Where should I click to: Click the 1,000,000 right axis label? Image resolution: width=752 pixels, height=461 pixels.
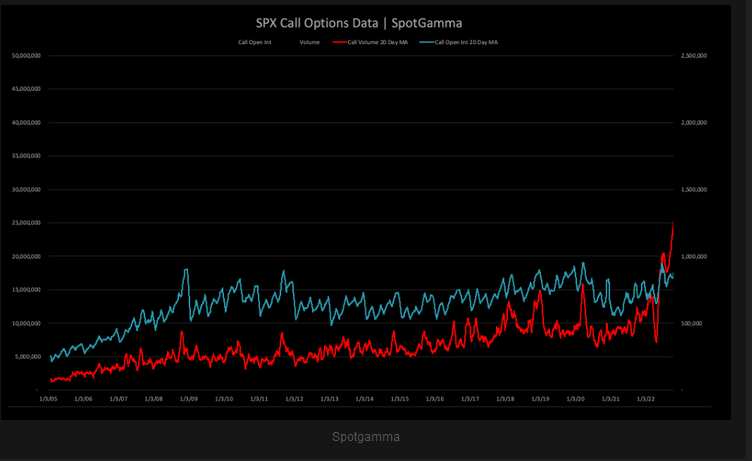[x=694, y=256]
